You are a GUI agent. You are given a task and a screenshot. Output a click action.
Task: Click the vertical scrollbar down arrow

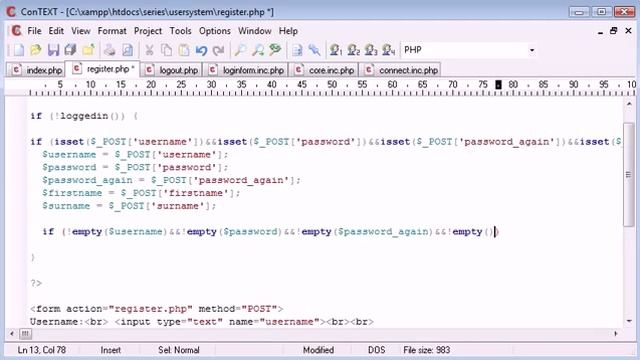(x=629, y=321)
